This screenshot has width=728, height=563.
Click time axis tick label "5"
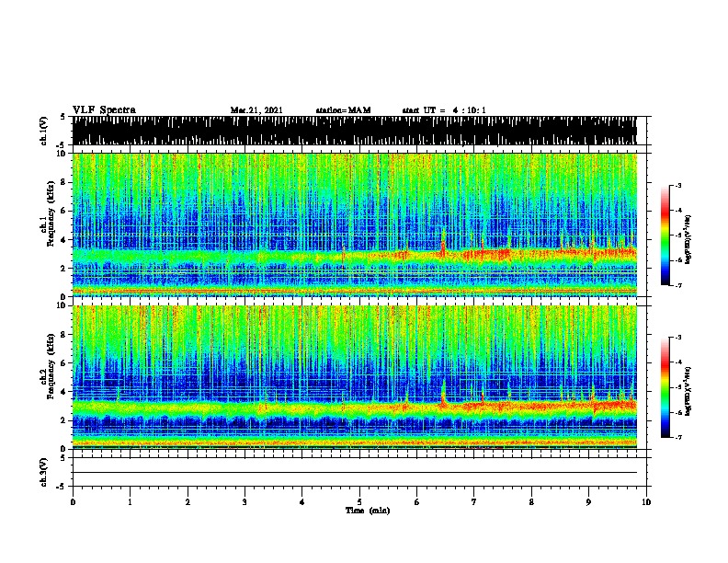(359, 502)
